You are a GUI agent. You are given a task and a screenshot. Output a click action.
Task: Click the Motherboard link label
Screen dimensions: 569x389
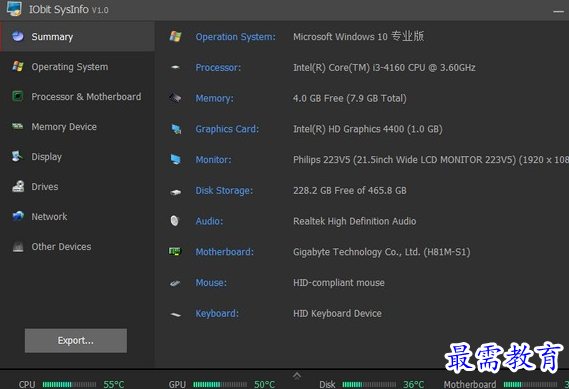pos(225,252)
